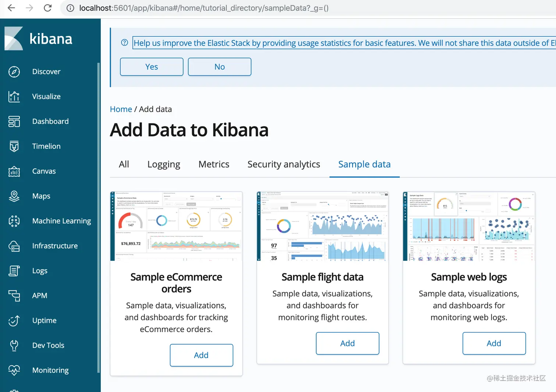Screen dimensions: 556x392
Task: Open the Discover compass icon
Action: 14,72
